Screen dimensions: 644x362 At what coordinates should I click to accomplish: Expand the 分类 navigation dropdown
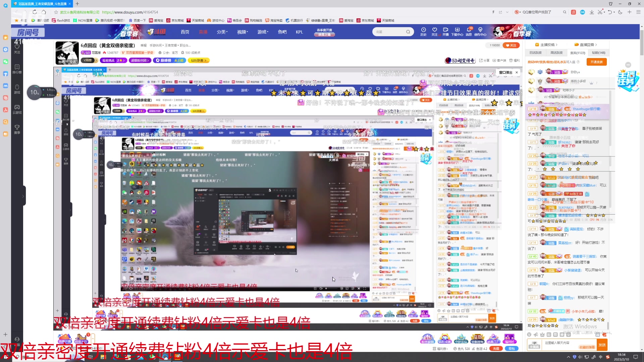tap(222, 32)
